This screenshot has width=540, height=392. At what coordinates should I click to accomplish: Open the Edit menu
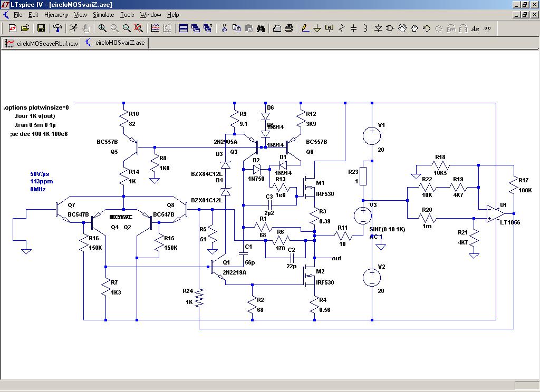pyautogui.click(x=33, y=15)
